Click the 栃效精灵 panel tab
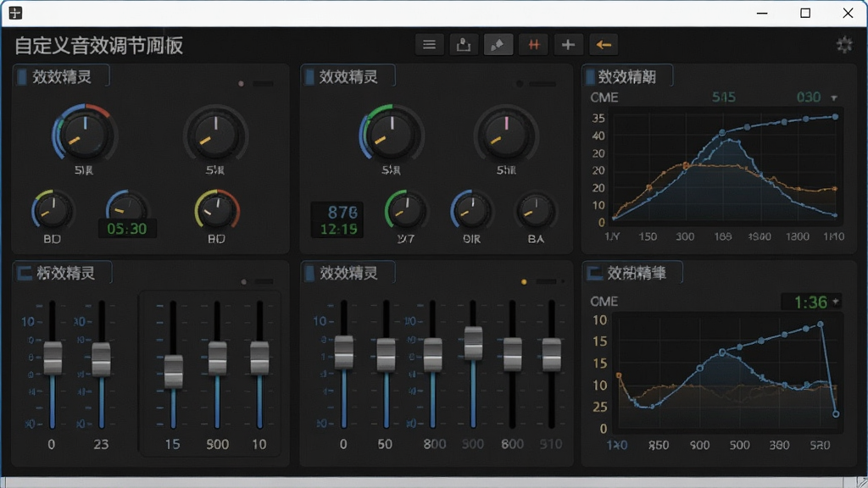868x488 pixels. click(x=62, y=273)
